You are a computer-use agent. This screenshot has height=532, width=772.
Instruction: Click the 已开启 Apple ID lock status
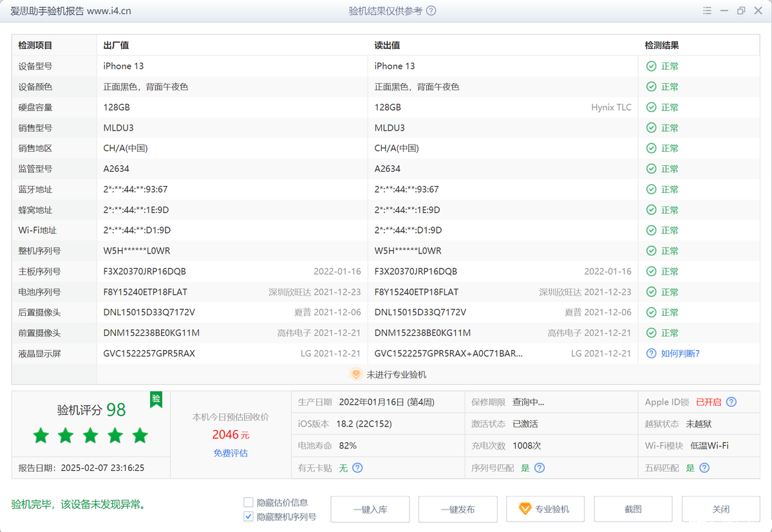(708, 401)
